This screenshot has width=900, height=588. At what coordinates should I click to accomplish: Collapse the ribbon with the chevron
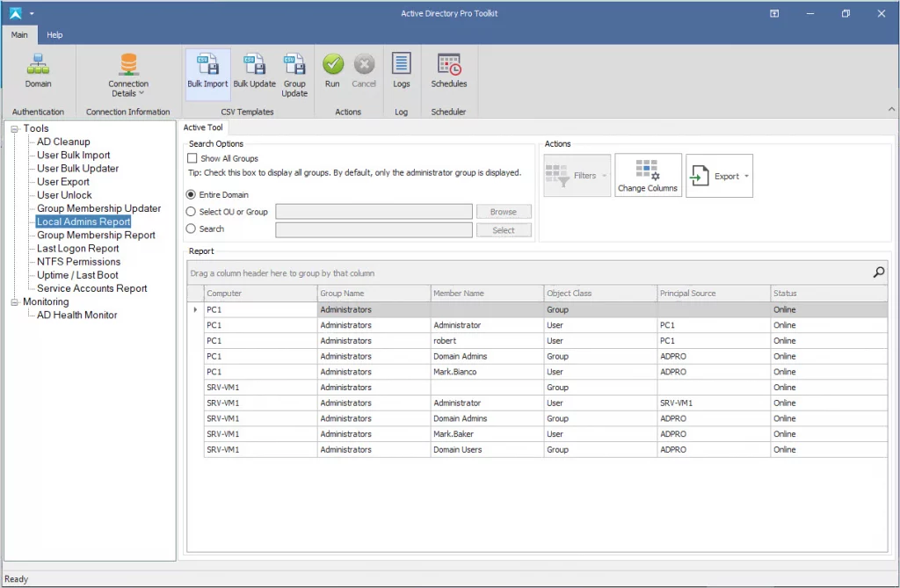tap(891, 109)
